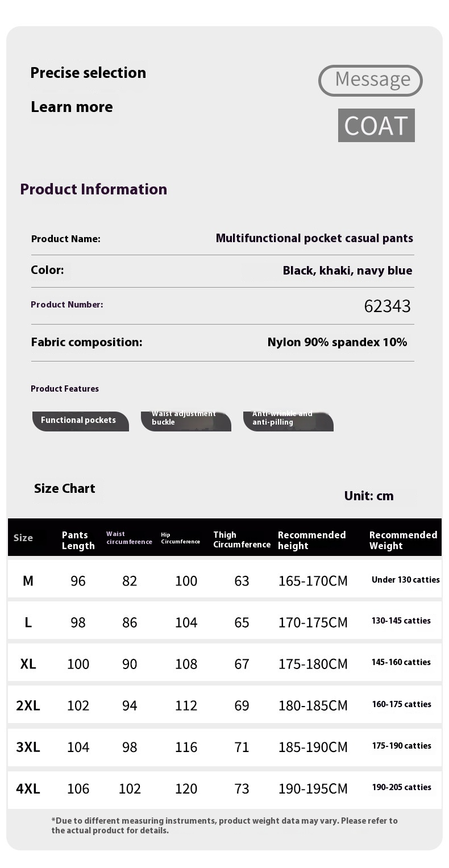The width and height of the screenshot is (449, 868).
Task: Select the 4XL size row label
Action: pyautogui.click(x=28, y=789)
